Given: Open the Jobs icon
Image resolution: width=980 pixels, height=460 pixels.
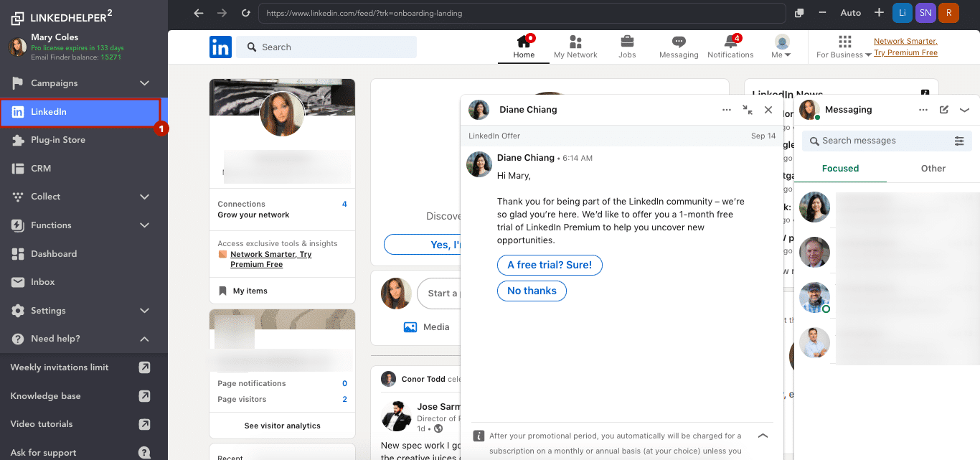Looking at the screenshot, I should (x=626, y=44).
